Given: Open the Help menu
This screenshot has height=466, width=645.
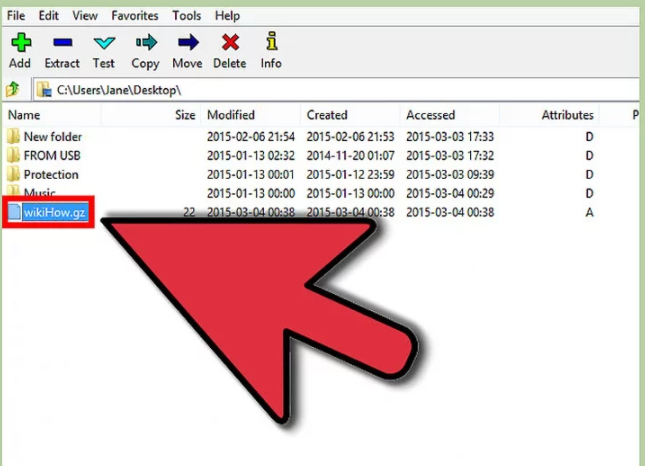Looking at the screenshot, I should 227,16.
